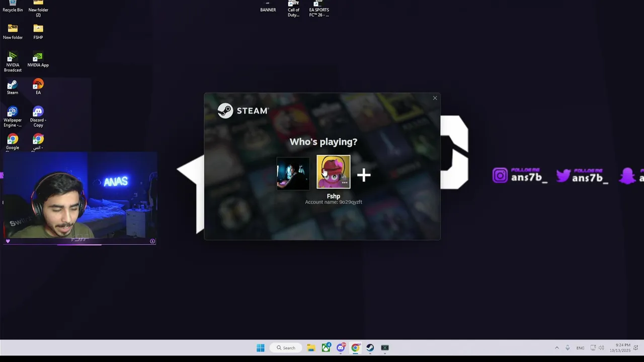
Task: Launch Wallpaper Engine desktop shortcut
Action: coord(13,117)
